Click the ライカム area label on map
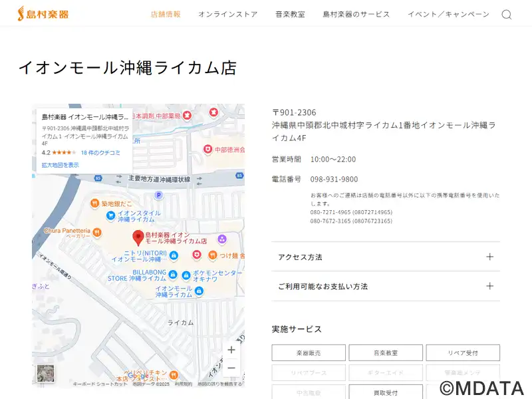The height and width of the screenshot is (399, 532). pos(180,323)
